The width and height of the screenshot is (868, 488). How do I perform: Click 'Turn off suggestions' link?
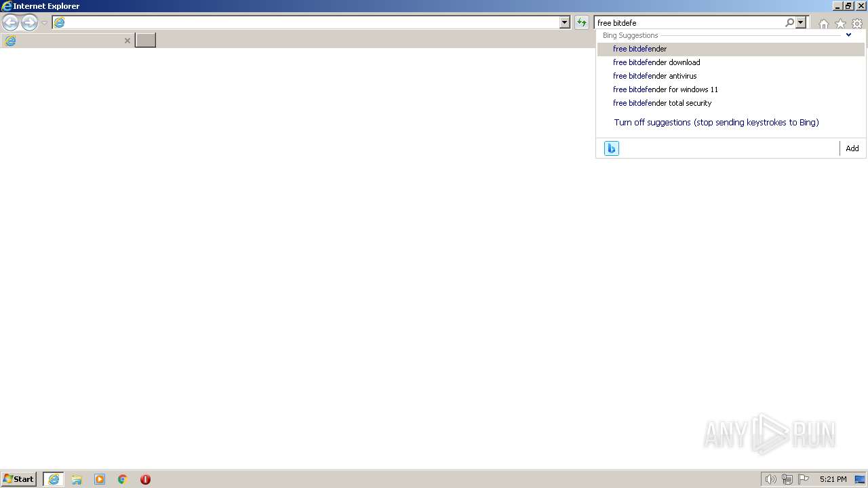(716, 123)
